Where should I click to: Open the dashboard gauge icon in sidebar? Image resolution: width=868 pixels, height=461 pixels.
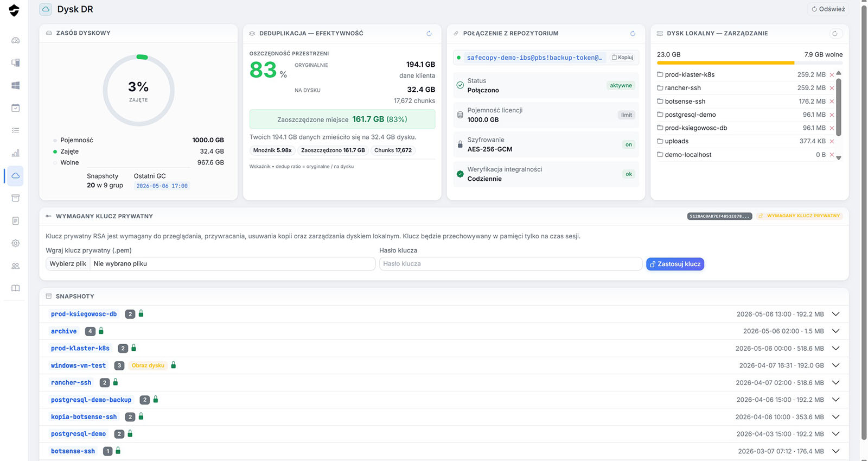tap(15, 40)
